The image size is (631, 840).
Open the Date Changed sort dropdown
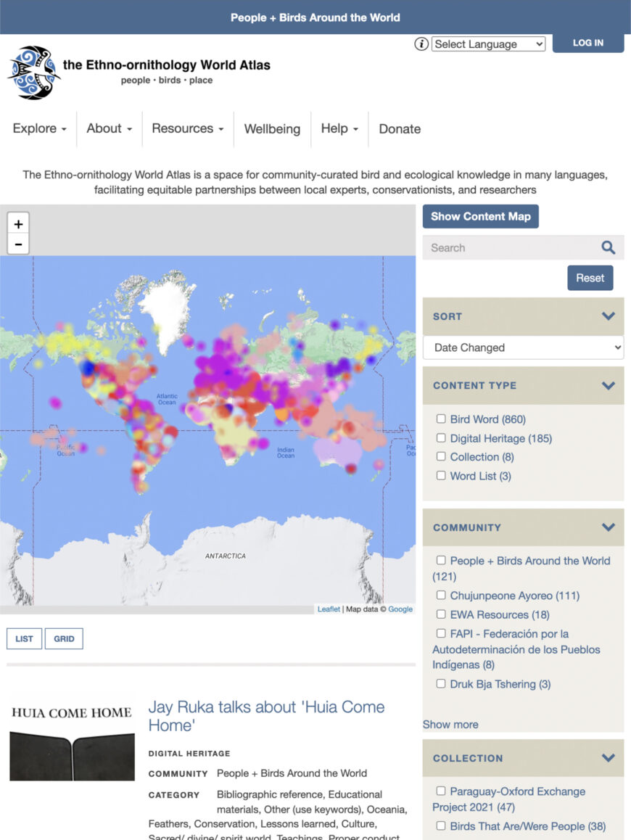522,347
